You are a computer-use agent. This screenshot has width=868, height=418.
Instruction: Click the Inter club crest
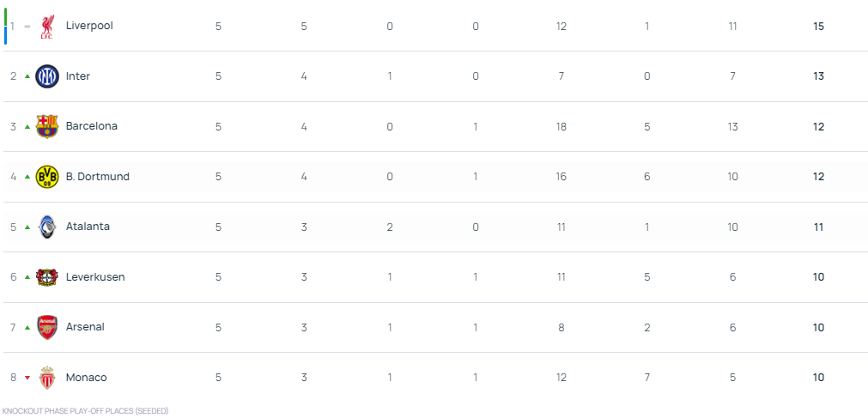click(x=47, y=76)
